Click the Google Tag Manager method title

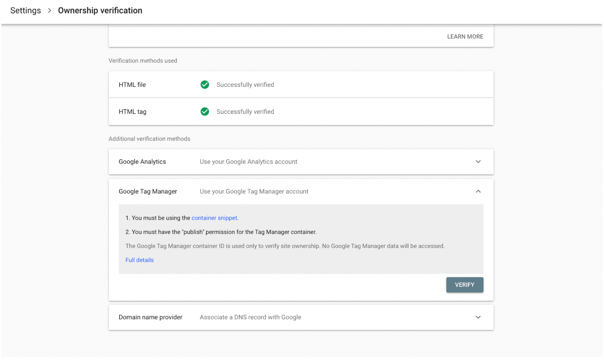pos(148,191)
